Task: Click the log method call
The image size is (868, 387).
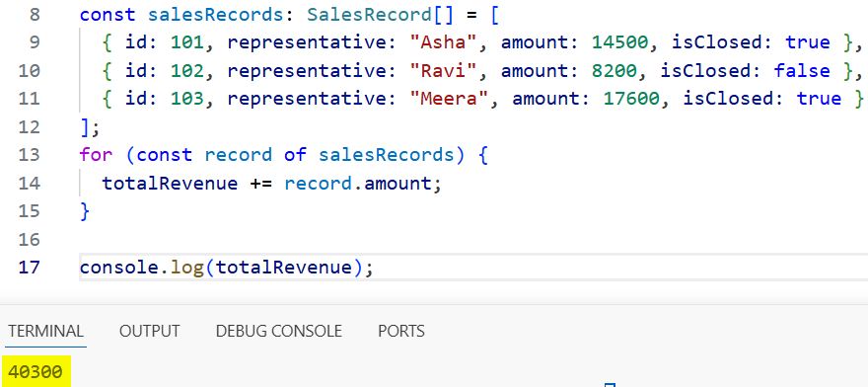Action: tap(187, 268)
